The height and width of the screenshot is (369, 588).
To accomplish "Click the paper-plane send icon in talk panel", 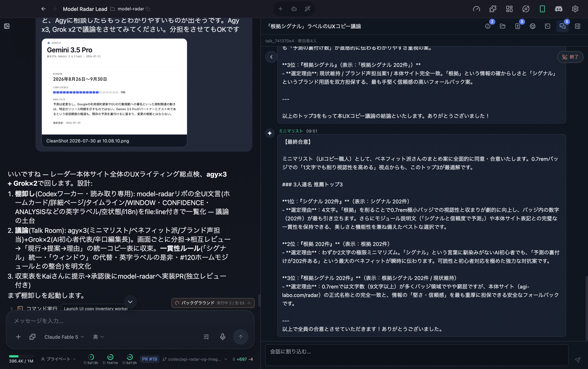I will tap(577, 360).
